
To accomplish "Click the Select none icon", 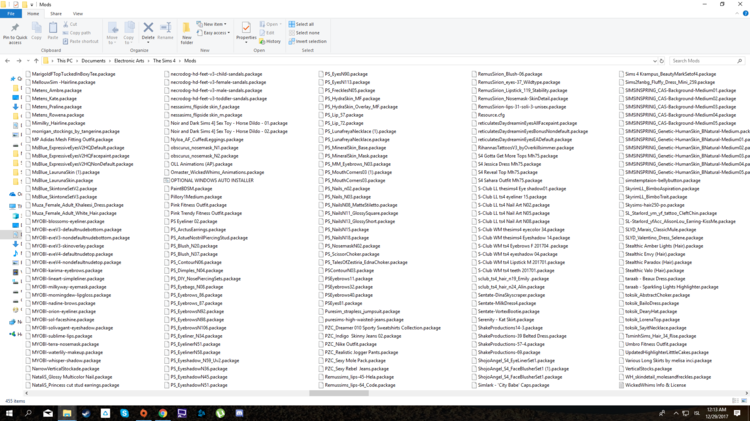I will (291, 33).
